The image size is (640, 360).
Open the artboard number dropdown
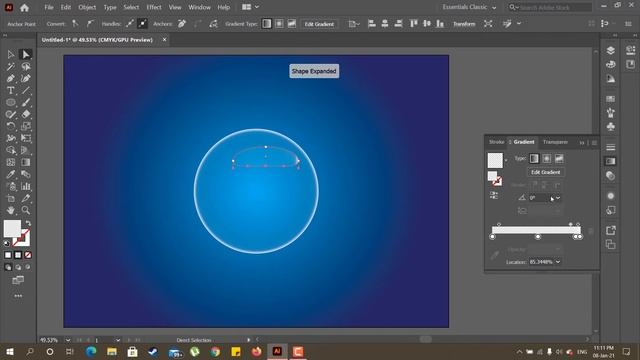tap(118, 340)
